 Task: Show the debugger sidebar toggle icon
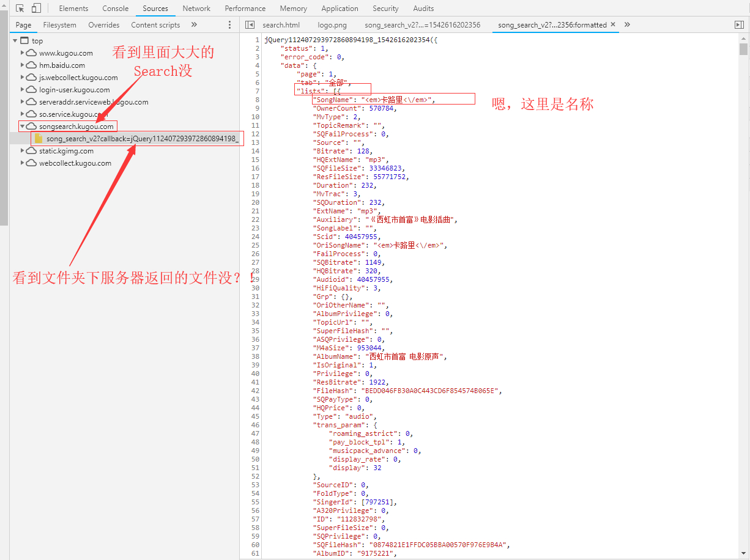pyautogui.click(x=739, y=25)
